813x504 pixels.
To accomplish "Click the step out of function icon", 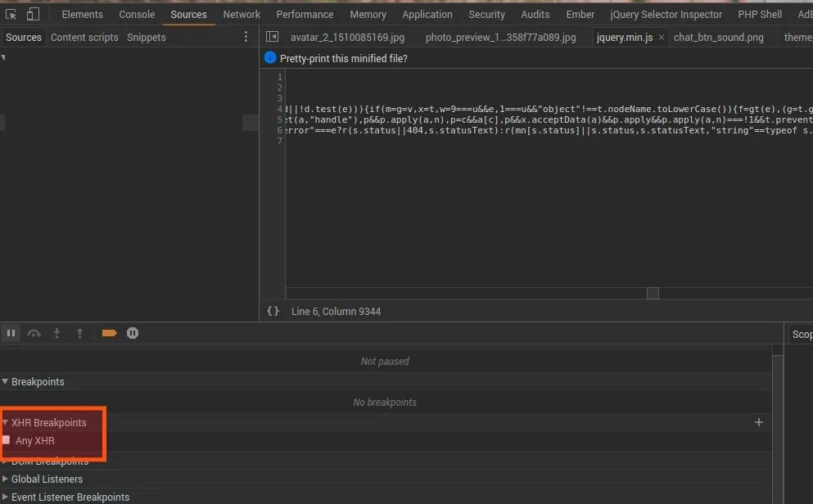I will coord(79,333).
